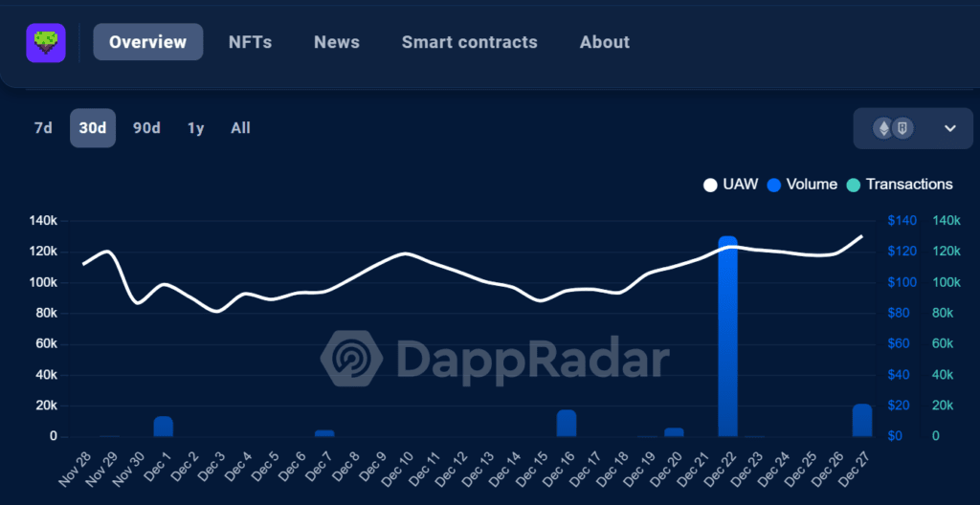Viewport: 980px width, 505px height.
Task: Click the $80 volume axis value
Action: coord(900,313)
